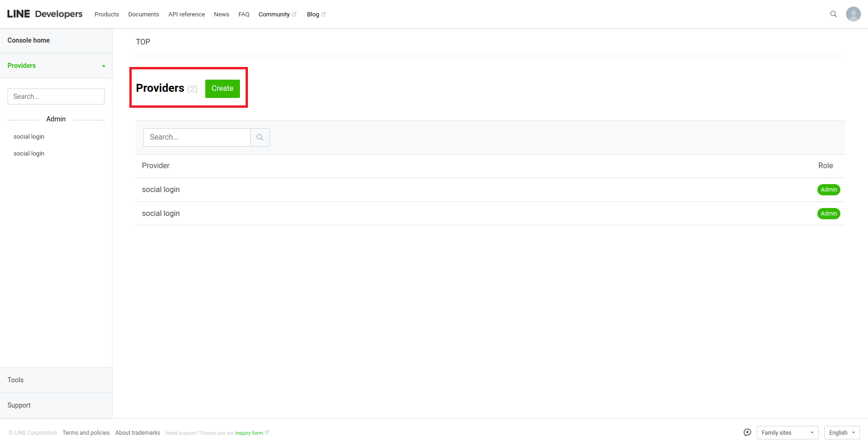Collapse the Providers sidebar section arrow
The height and width of the screenshot is (446, 868).
pyautogui.click(x=104, y=66)
